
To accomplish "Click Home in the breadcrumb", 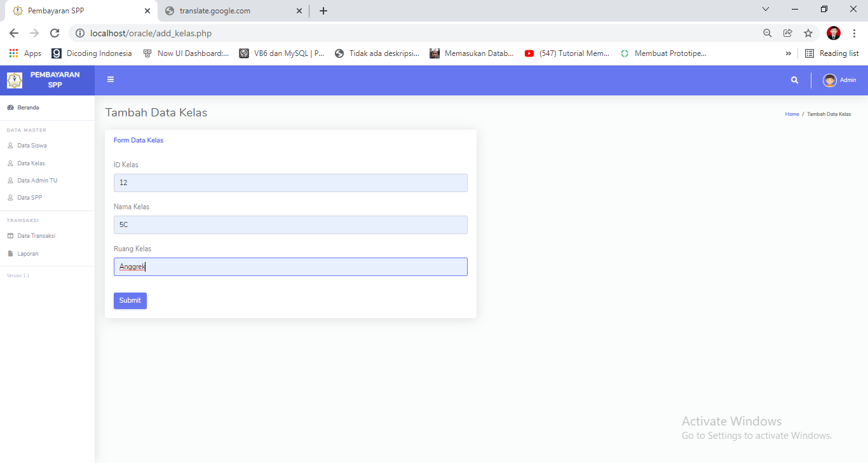I will [x=792, y=114].
